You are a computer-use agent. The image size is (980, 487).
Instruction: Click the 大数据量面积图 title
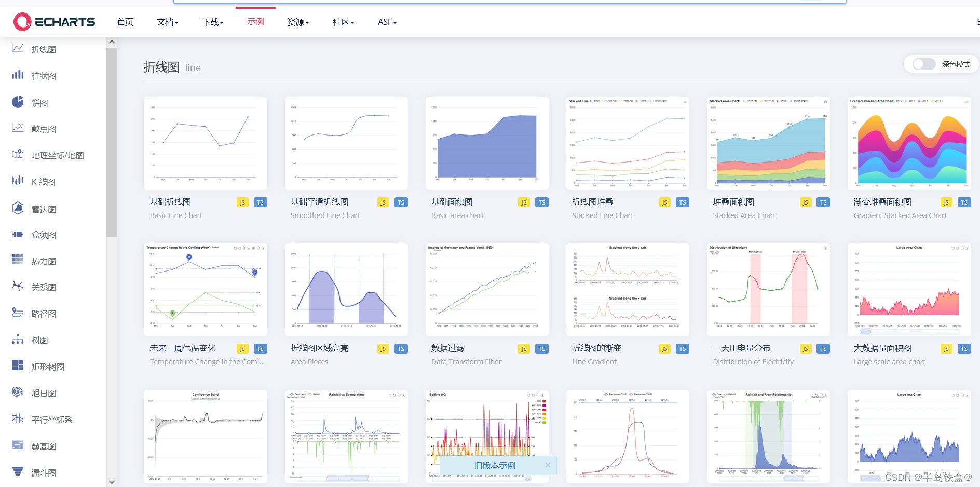[x=882, y=348]
